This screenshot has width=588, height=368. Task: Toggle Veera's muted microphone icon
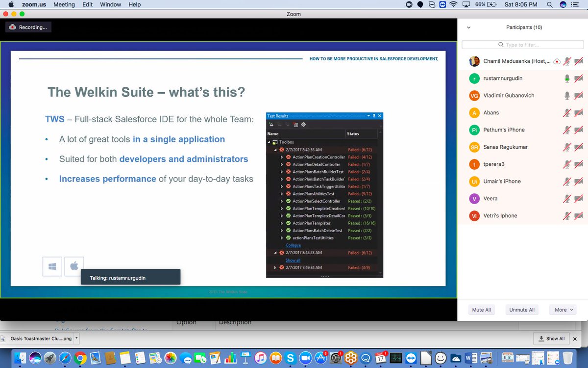coord(567,199)
